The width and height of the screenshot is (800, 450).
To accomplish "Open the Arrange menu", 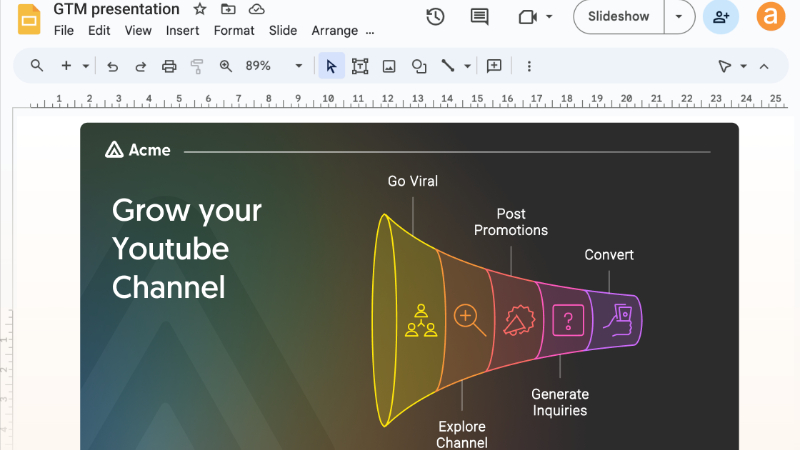I will [x=335, y=31].
